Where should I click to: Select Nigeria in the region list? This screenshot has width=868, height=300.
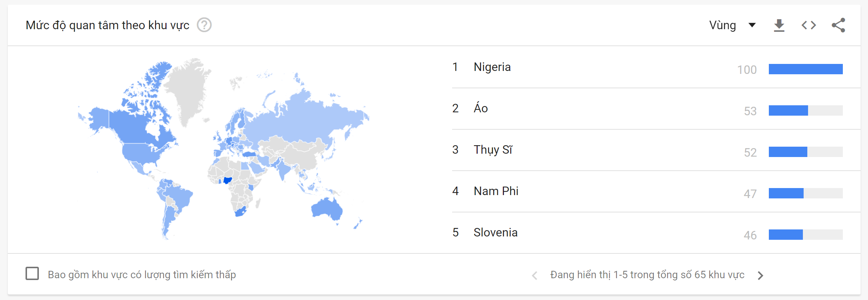pyautogui.click(x=492, y=67)
